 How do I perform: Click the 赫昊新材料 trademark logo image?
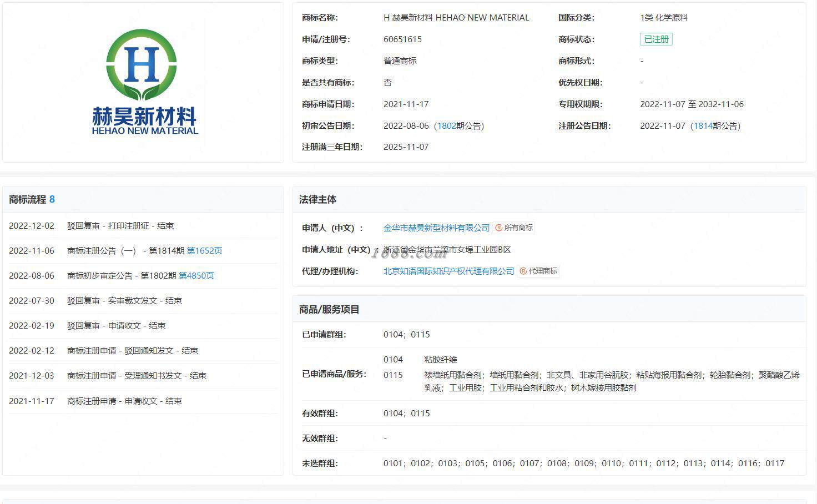(x=144, y=82)
